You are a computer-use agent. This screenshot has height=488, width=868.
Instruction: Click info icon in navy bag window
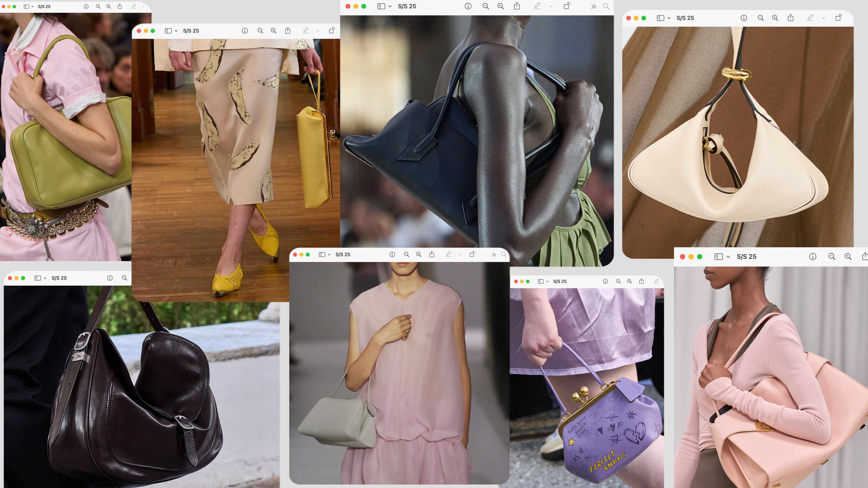(468, 6)
